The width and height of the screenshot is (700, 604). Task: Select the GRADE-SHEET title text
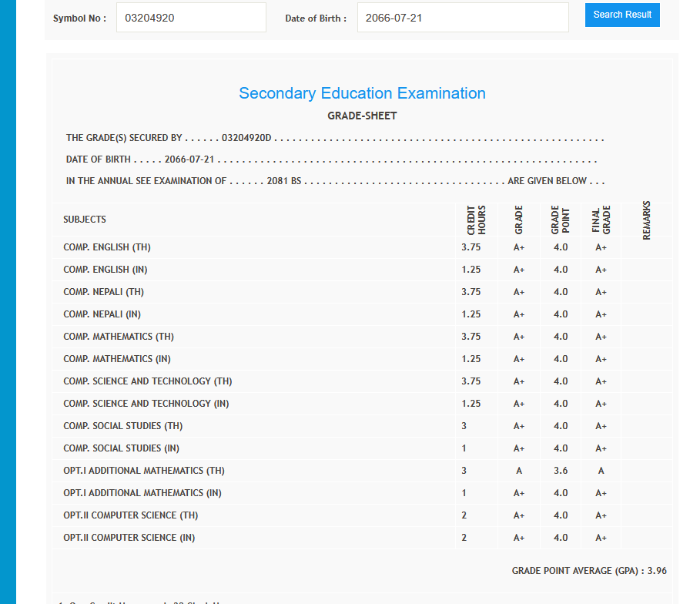[362, 116]
